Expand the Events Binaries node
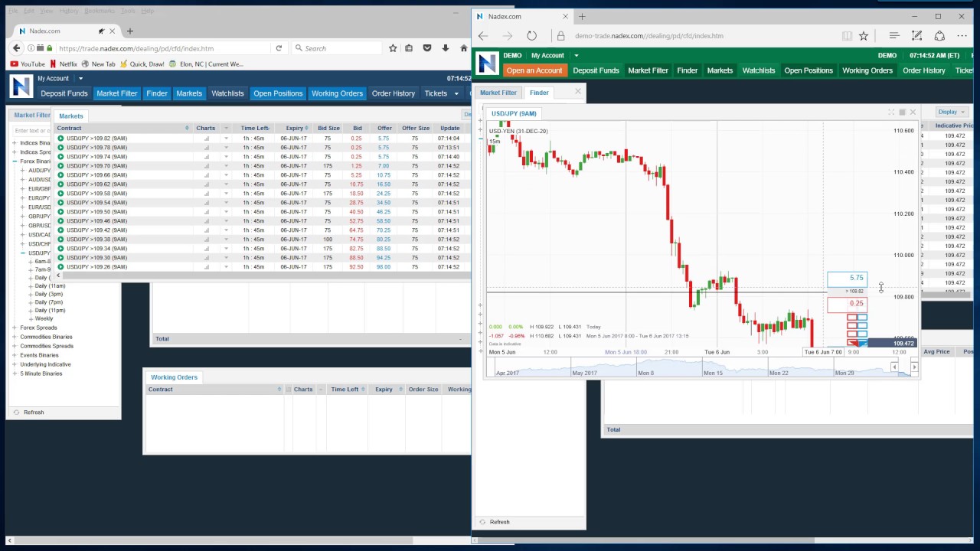The height and width of the screenshot is (551, 980). click(15, 355)
